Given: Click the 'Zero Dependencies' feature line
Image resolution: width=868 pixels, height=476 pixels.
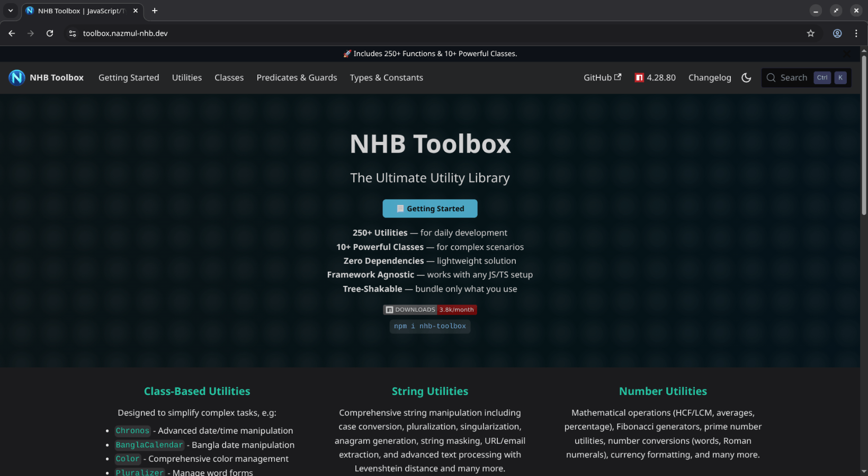Looking at the screenshot, I should coord(430,261).
